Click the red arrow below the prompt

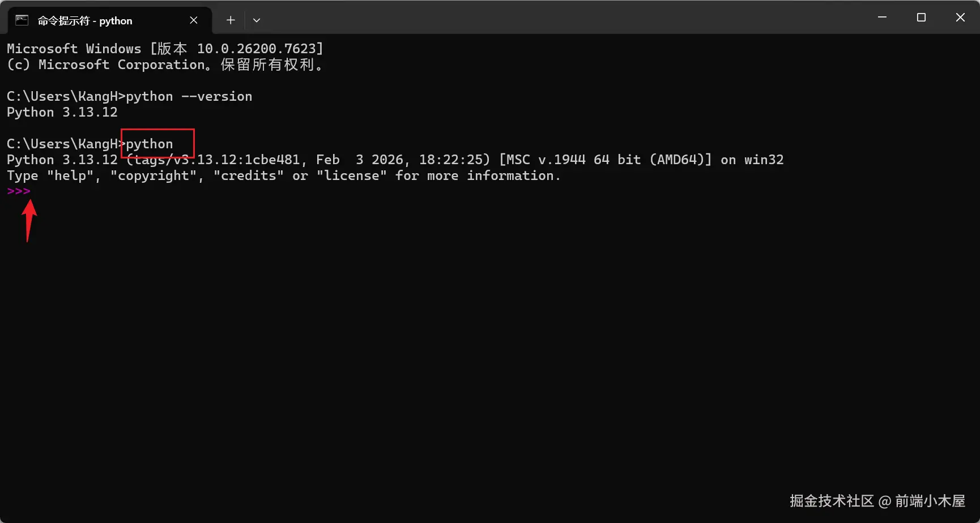click(x=29, y=221)
